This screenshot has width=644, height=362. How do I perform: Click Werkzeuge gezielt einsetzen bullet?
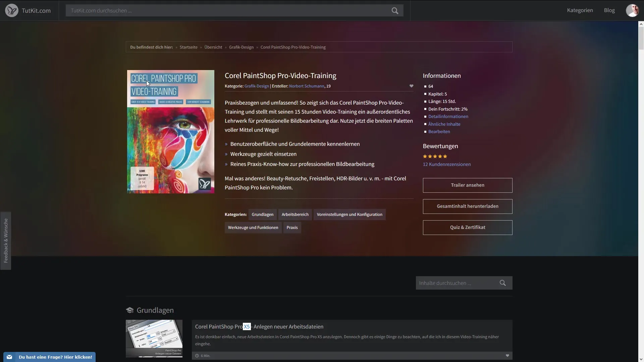pyautogui.click(x=263, y=154)
